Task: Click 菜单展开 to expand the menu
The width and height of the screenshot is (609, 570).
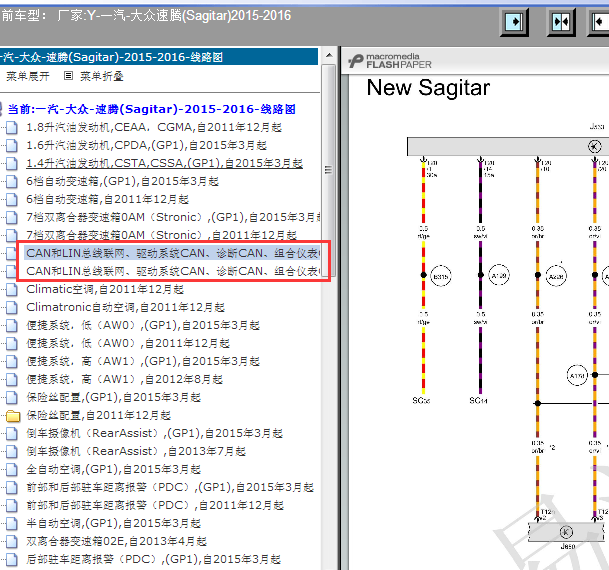Action: pyautogui.click(x=28, y=76)
